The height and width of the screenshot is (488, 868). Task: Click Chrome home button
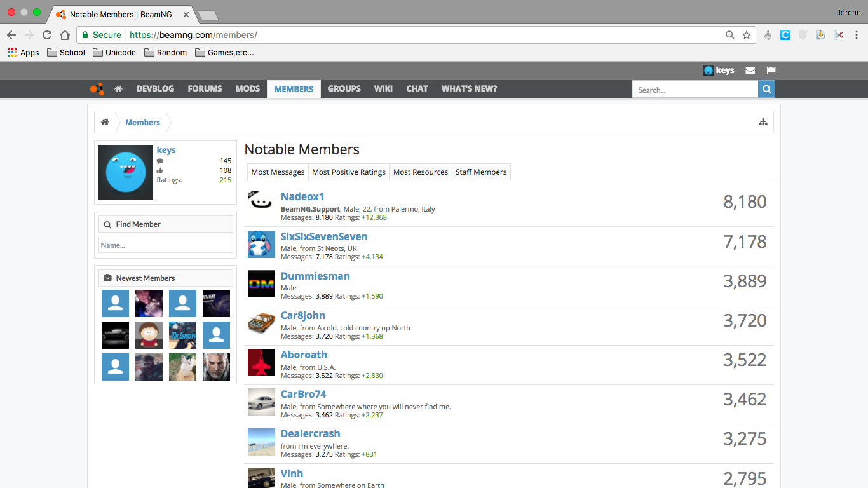click(x=65, y=35)
